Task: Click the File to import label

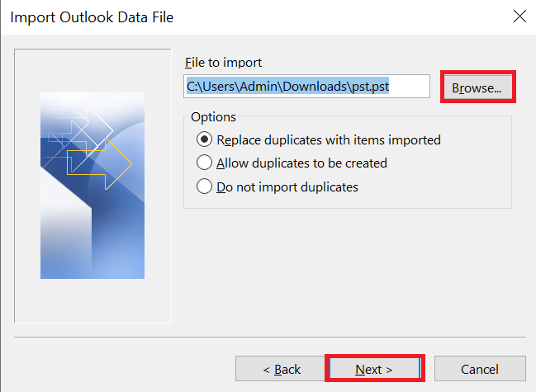Action: click(x=223, y=63)
